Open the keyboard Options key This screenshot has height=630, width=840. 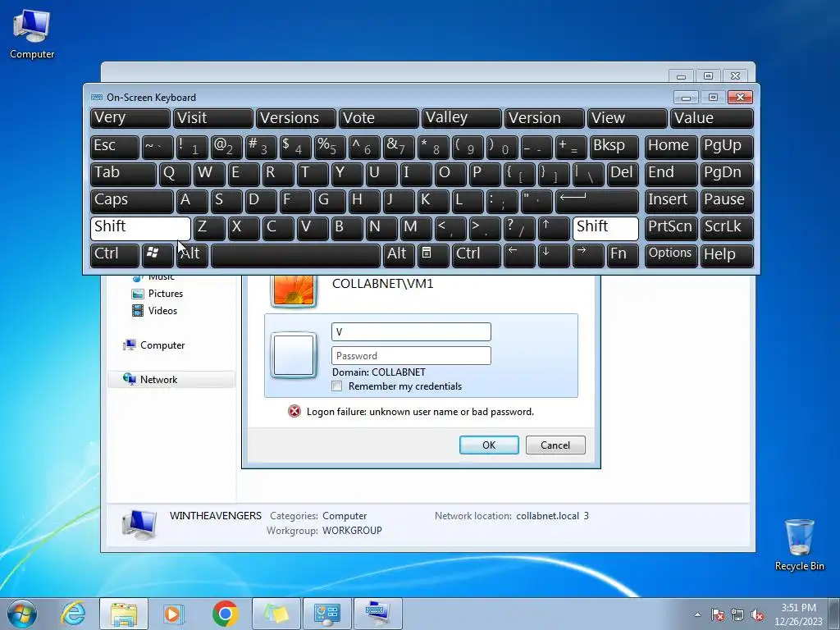point(671,254)
